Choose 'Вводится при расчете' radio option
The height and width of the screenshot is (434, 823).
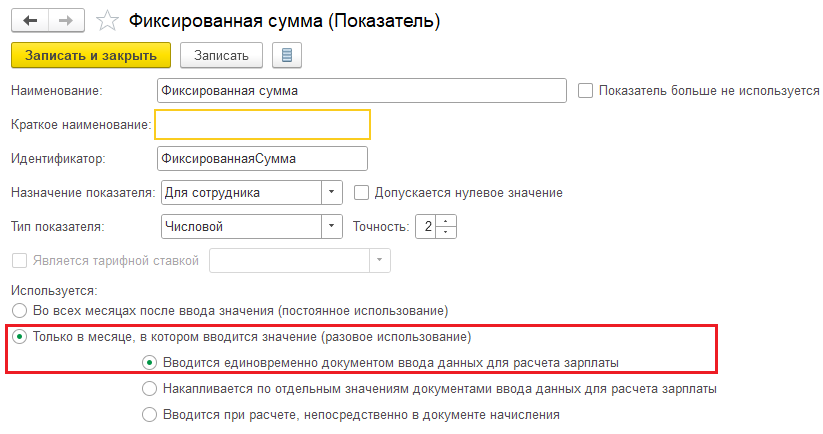point(150,415)
